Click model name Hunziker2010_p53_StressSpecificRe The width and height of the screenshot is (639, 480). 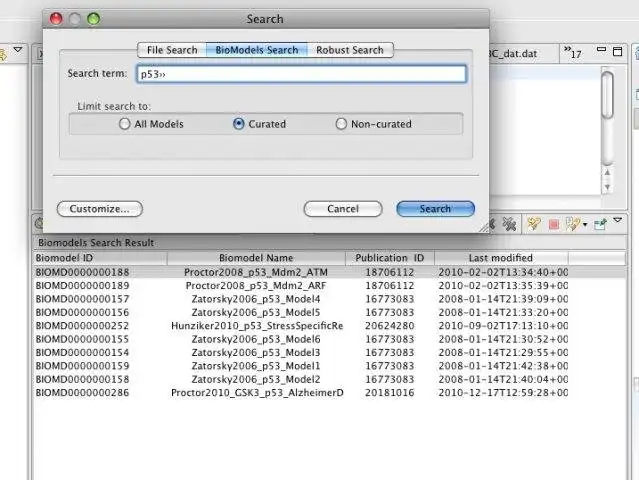pyautogui.click(x=257, y=326)
